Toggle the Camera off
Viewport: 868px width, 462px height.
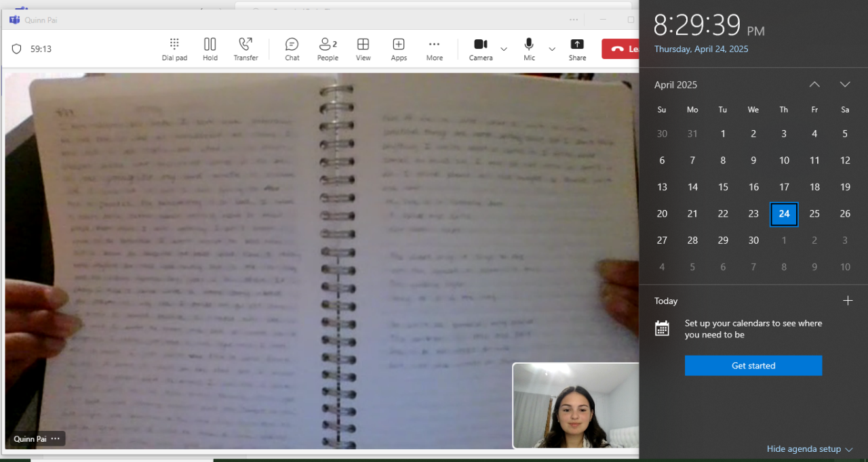[x=481, y=49]
